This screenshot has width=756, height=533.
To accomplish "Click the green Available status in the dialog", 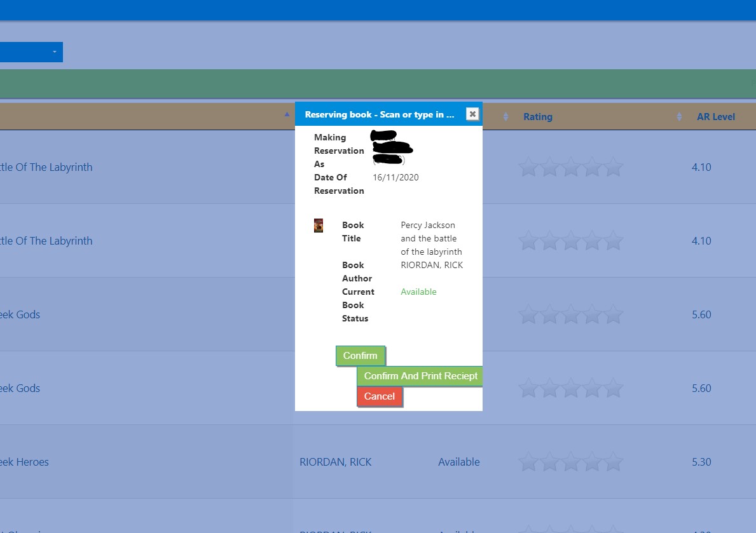I will pos(418,292).
